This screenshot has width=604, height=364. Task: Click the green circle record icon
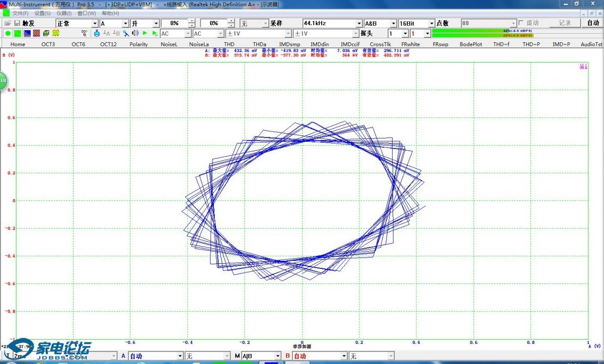click(8, 33)
